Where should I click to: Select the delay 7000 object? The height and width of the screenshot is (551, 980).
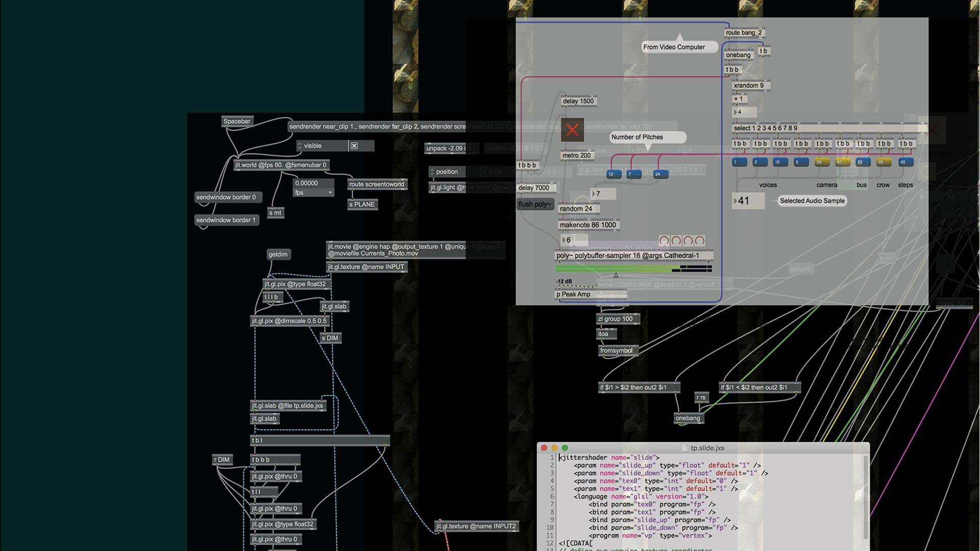pyautogui.click(x=536, y=188)
